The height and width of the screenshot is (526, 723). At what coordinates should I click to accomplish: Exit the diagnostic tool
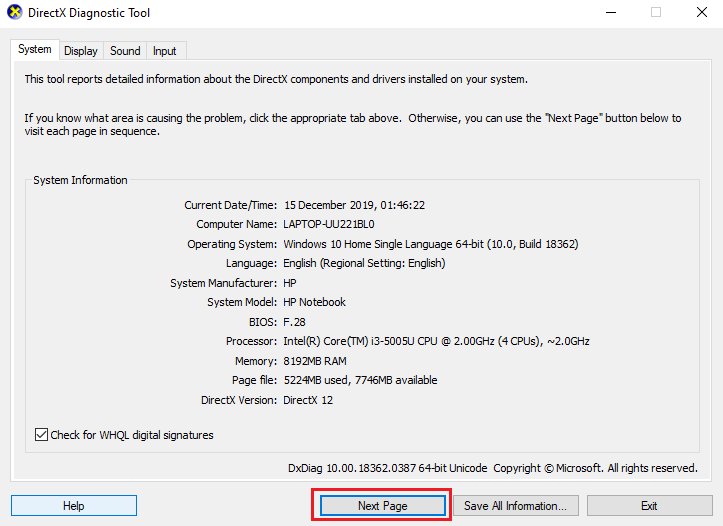tap(649, 506)
